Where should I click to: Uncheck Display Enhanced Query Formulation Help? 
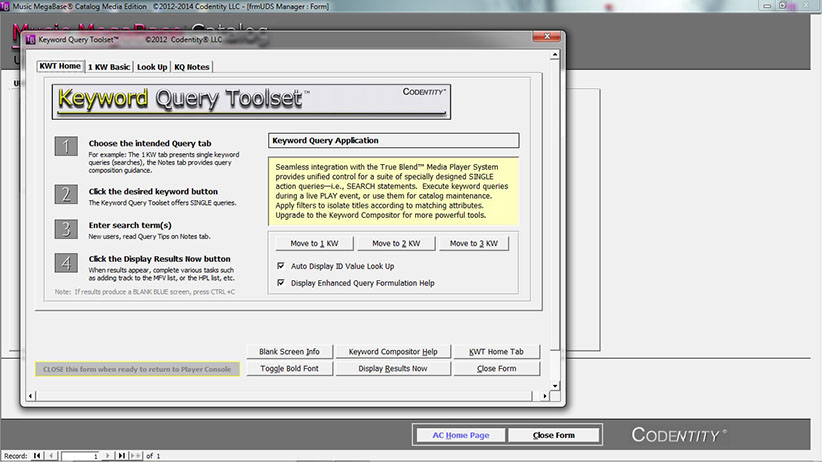[x=280, y=282]
